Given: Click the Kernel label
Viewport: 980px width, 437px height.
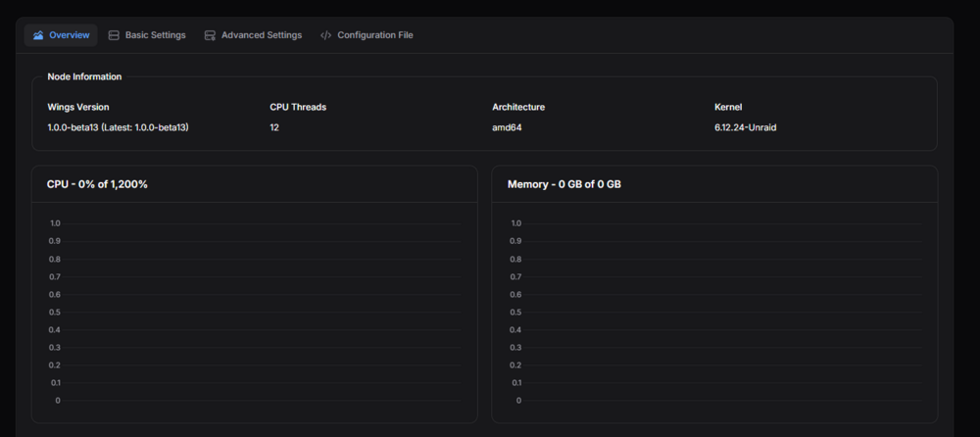Looking at the screenshot, I should coord(728,107).
